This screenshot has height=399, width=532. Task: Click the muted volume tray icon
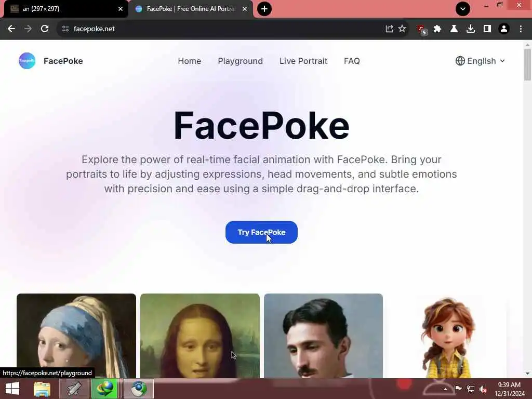tap(483, 389)
